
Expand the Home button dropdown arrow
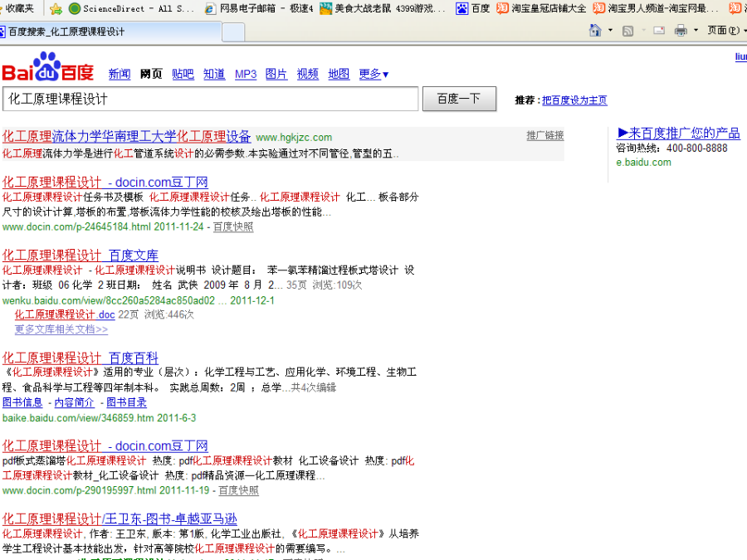coord(610,31)
